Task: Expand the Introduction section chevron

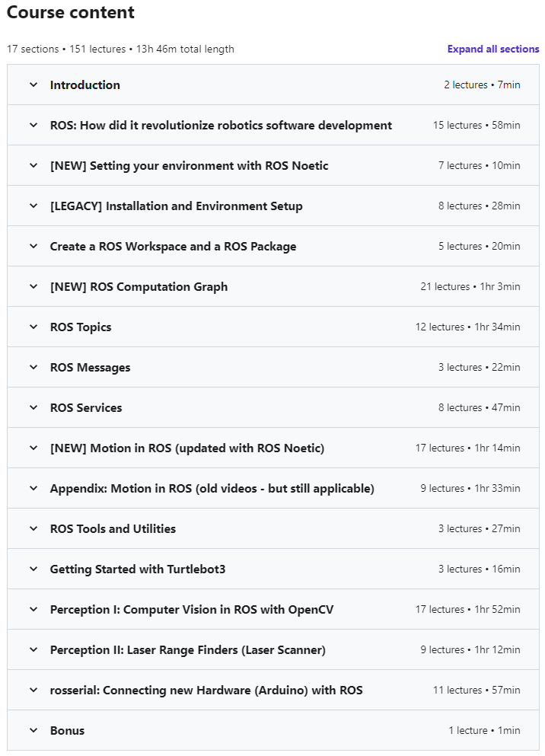Action: pyautogui.click(x=33, y=85)
